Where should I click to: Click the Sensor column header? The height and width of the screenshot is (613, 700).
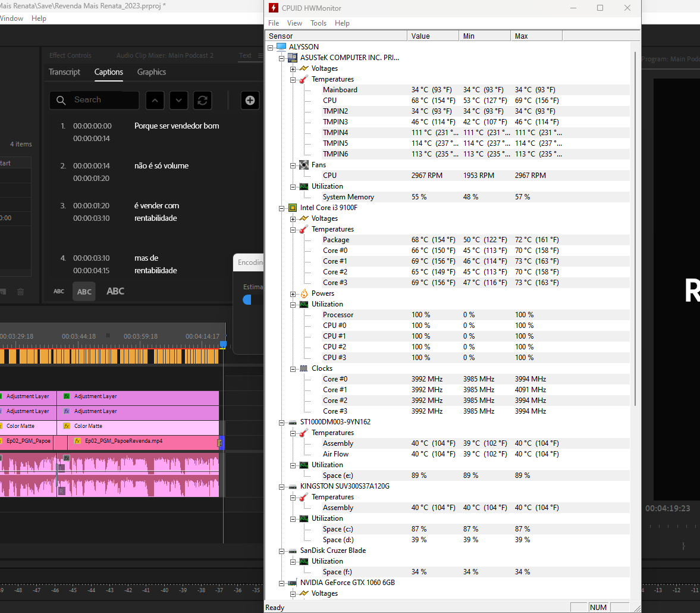point(336,36)
